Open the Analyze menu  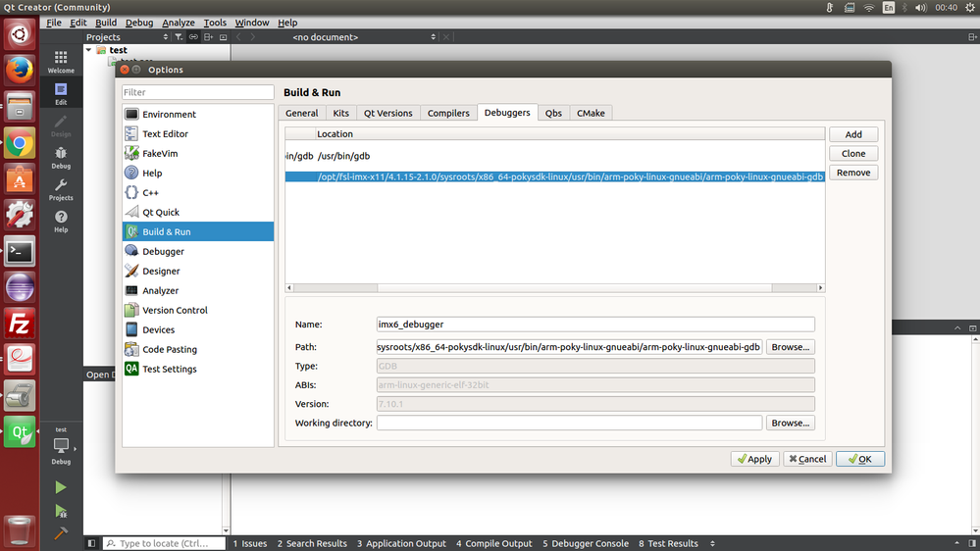(179, 23)
